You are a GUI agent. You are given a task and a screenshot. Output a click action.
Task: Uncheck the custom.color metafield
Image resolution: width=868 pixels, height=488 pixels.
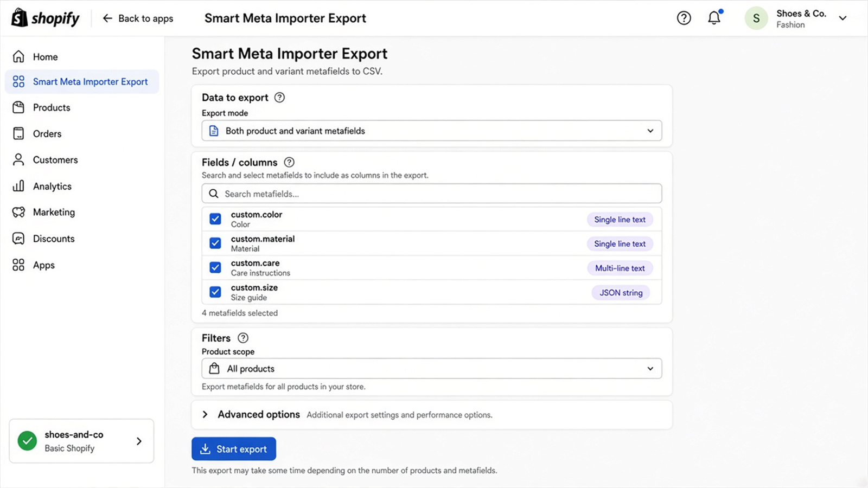[215, 219]
